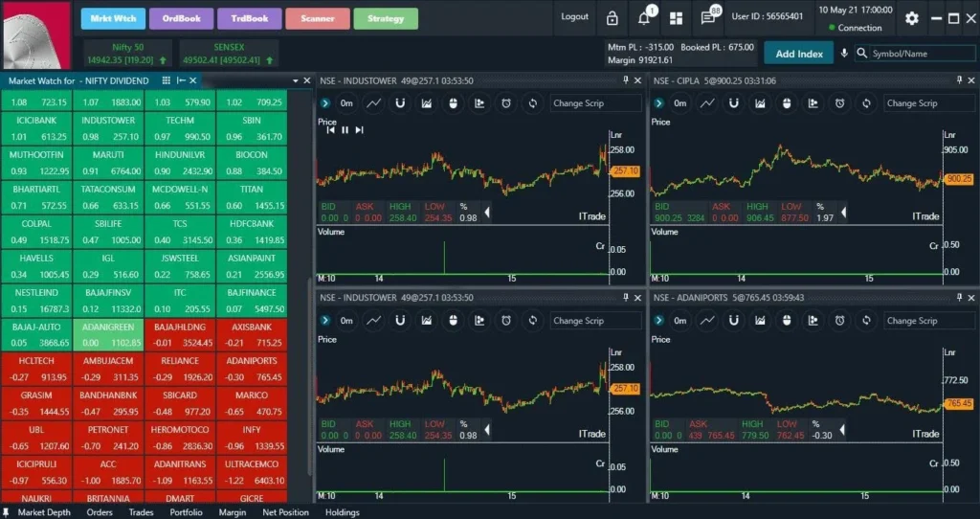Open messages icon with badge 88

tap(709, 17)
